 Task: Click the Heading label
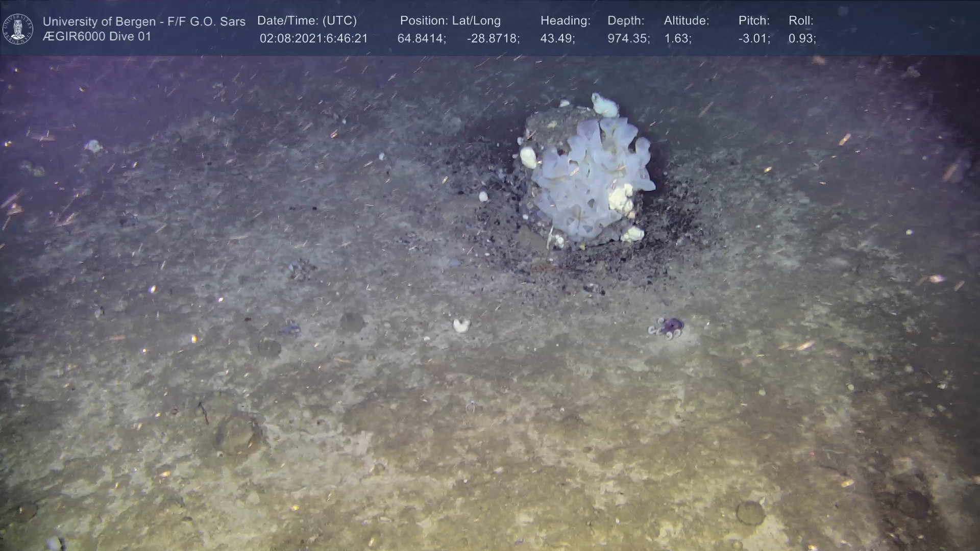point(565,21)
